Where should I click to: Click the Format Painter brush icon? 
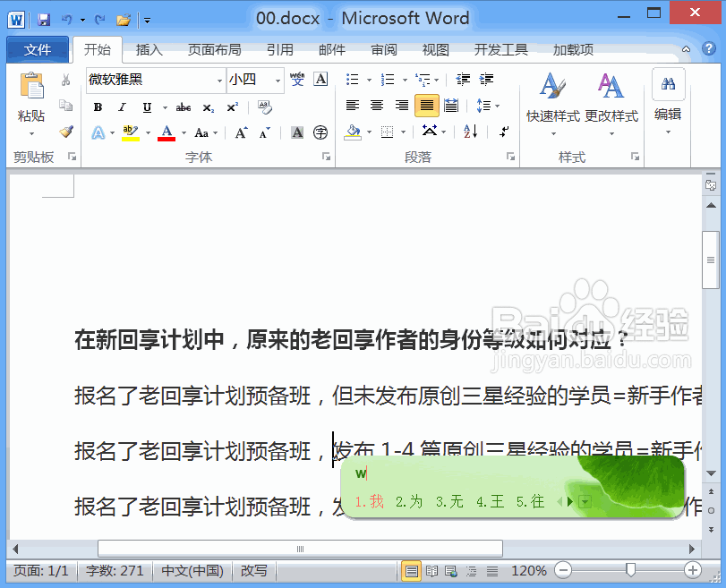pos(65,131)
